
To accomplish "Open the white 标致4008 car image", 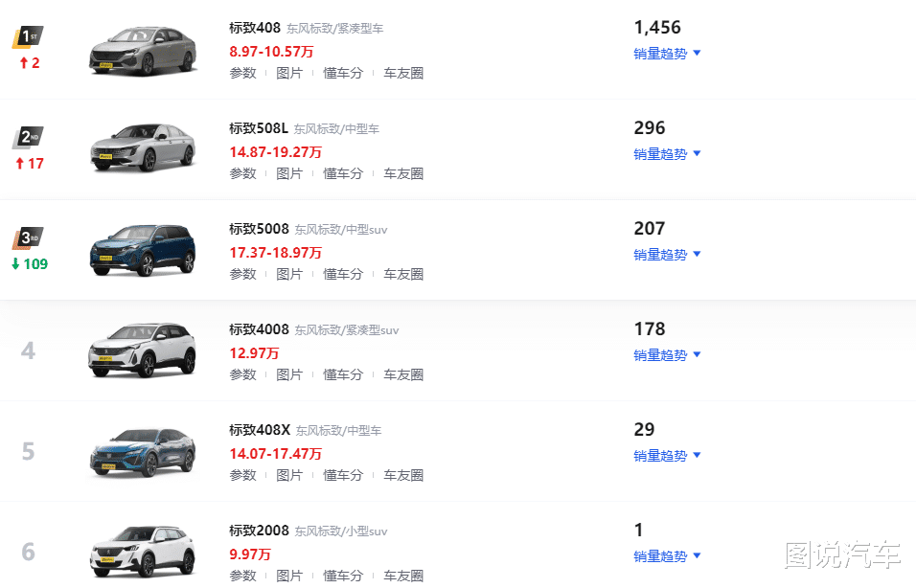I will tap(143, 350).
